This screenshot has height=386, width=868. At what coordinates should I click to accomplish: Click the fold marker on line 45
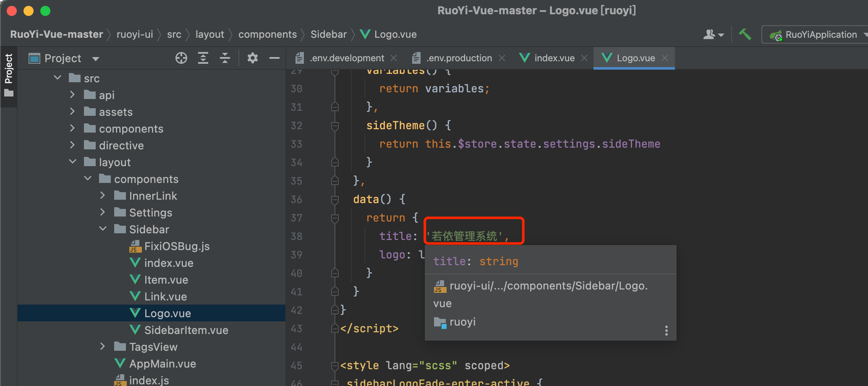tap(335, 365)
